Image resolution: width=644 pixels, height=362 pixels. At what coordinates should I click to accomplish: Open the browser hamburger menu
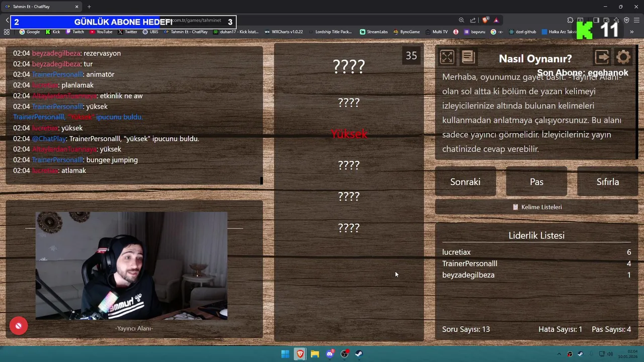click(x=636, y=20)
